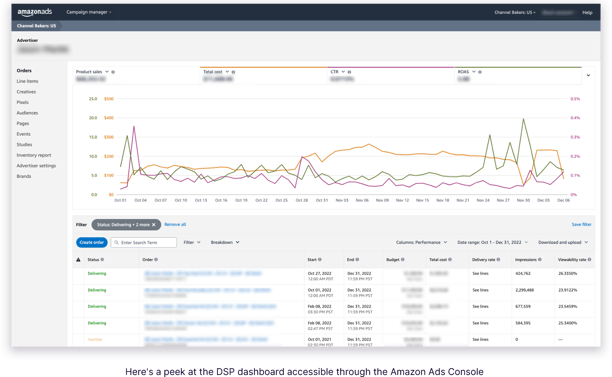This screenshot has width=612, height=377.
Task: Click the Impressions column header
Action: click(x=526, y=260)
